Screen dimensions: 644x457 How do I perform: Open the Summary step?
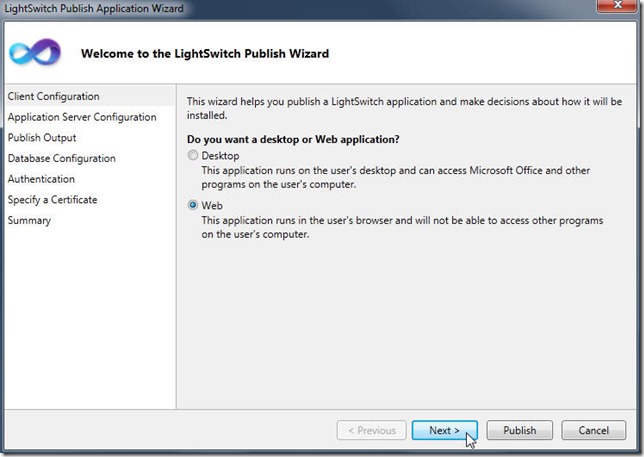29,220
